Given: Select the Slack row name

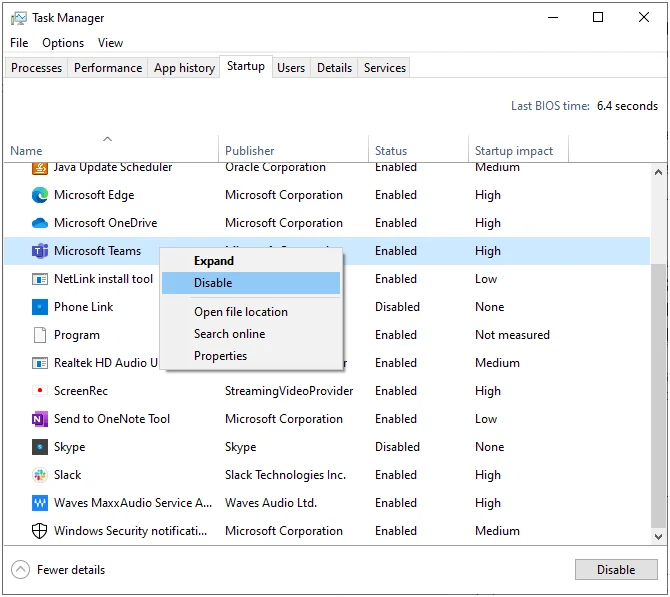Looking at the screenshot, I should tap(68, 475).
